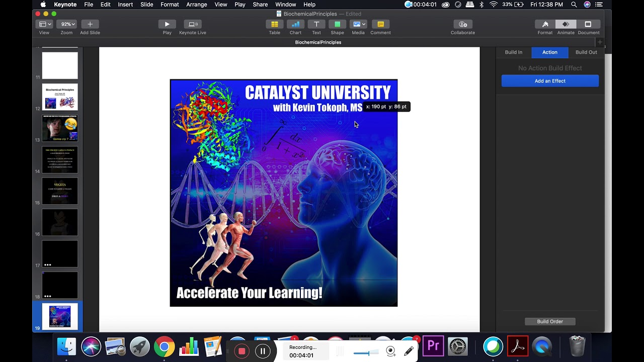Switch to the Build Out tab

tap(586, 52)
